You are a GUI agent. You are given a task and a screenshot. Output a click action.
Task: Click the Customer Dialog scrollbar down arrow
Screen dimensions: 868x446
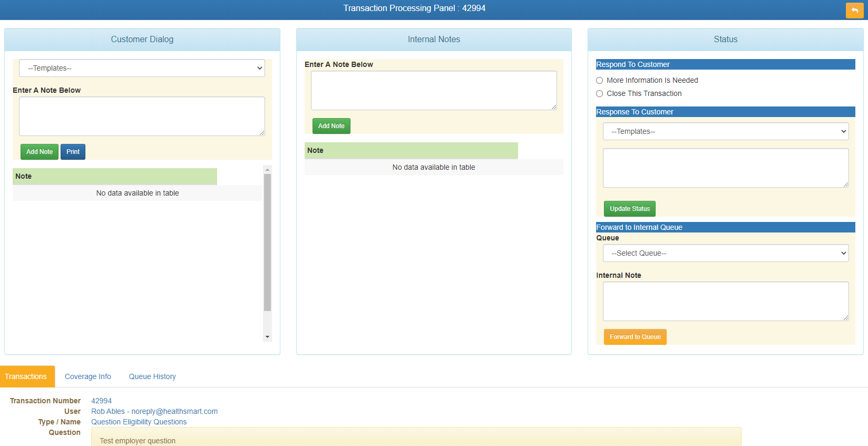[268, 337]
